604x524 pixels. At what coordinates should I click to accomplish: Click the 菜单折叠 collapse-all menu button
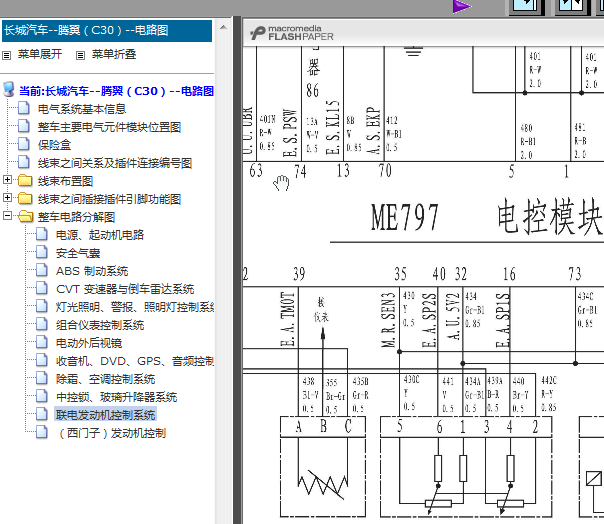[x=114, y=54]
